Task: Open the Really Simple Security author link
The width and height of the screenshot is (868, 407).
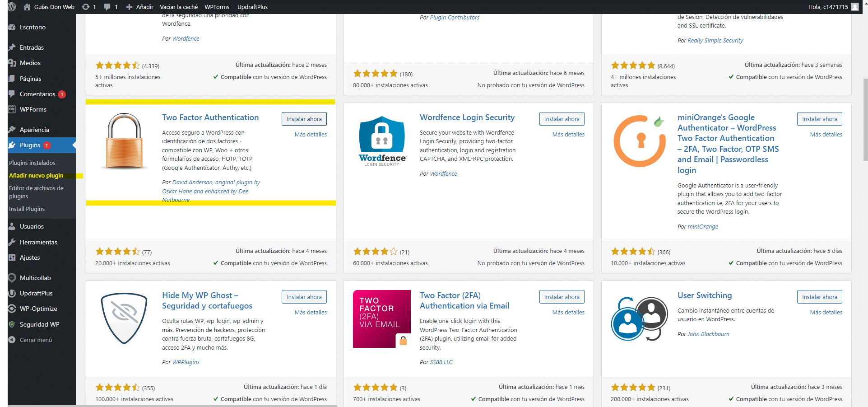Action: [x=715, y=40]
